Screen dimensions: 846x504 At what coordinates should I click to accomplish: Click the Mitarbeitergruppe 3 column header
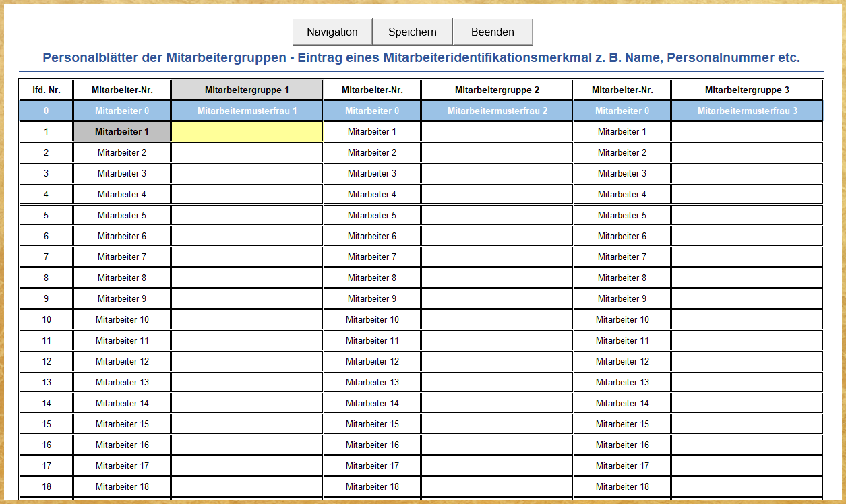747,90
